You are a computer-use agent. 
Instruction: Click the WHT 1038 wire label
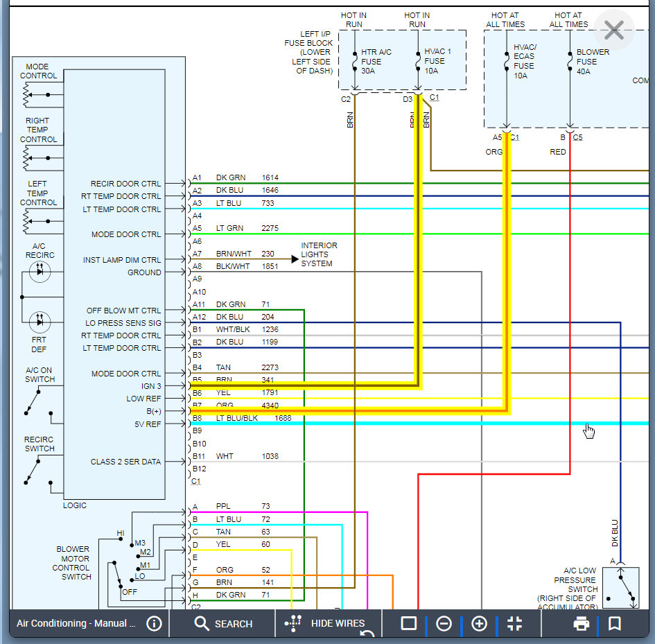click(x=247, y=456)
